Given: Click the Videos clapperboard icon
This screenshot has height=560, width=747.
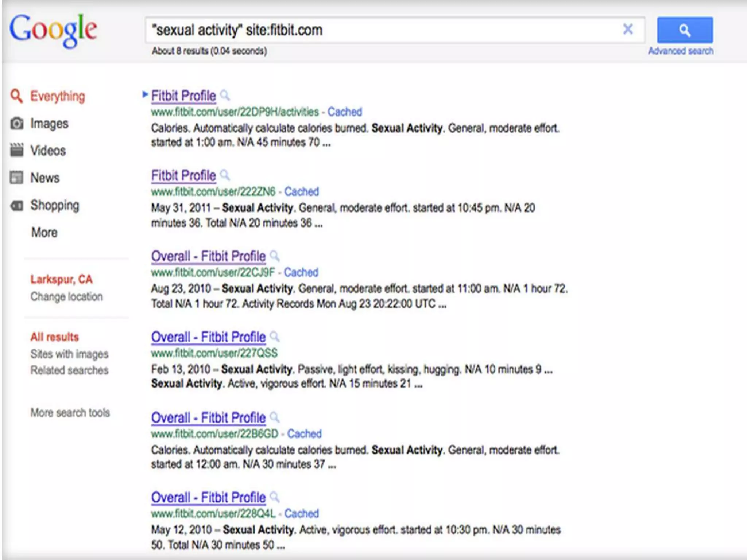Looking at the screenshot, I should pyautogui.click(x=17, y=150).
